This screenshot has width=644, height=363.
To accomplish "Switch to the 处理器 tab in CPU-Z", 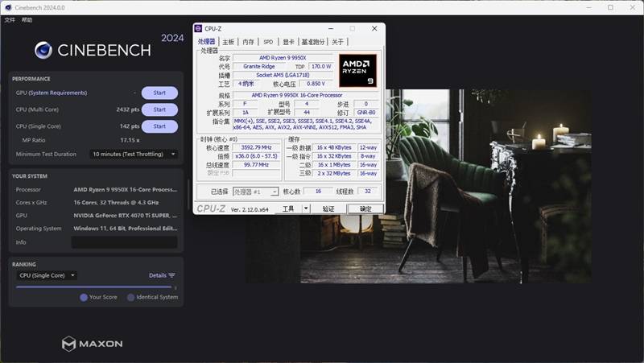I will tap(206, 42).
